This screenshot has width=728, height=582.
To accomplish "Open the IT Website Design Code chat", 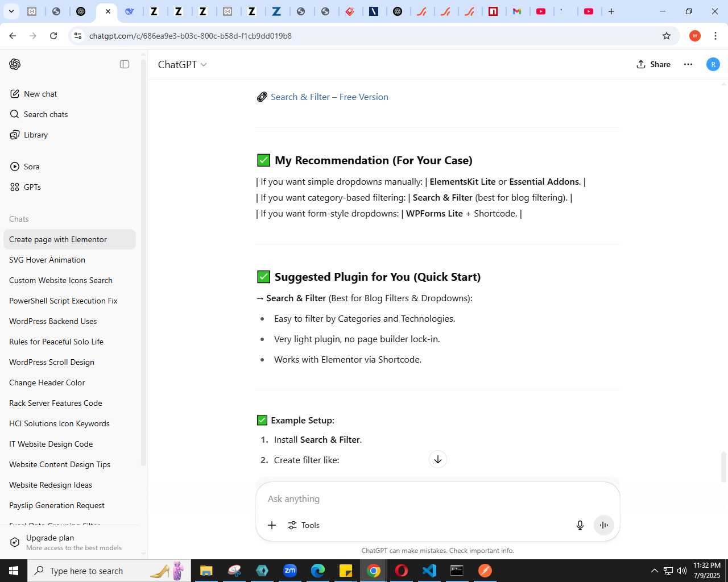I will tap(69, 444).
